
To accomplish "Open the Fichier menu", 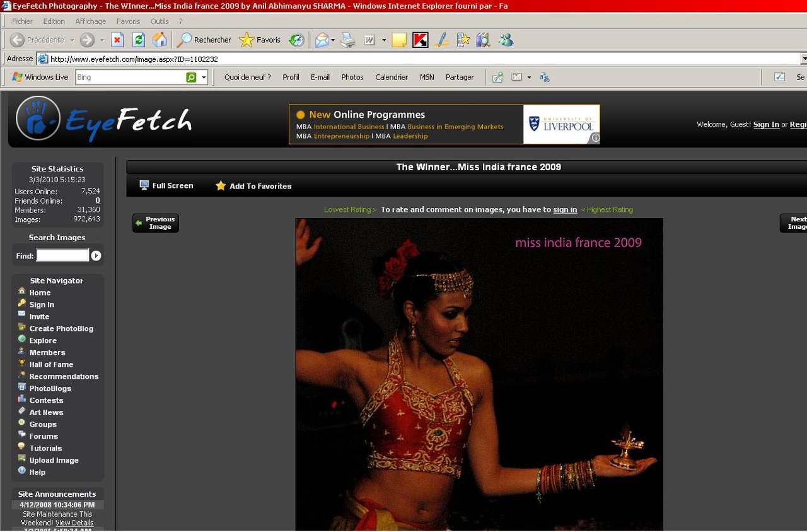I will (x=22, y=21).
